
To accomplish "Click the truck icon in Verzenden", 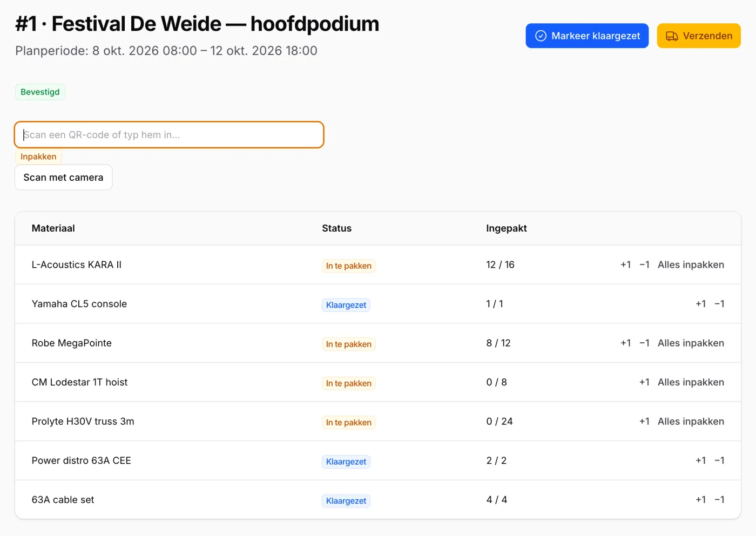I will (672, 36).
